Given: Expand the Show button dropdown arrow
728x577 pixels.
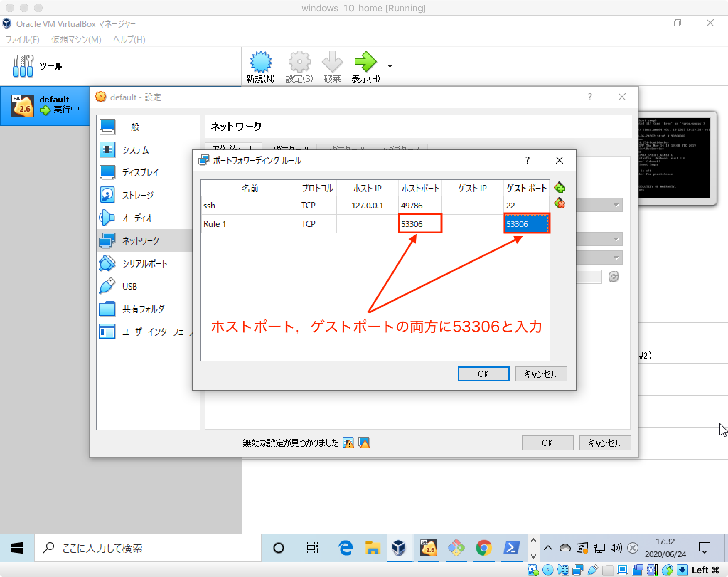Looking at the screenshot, I should click(390, 66).
